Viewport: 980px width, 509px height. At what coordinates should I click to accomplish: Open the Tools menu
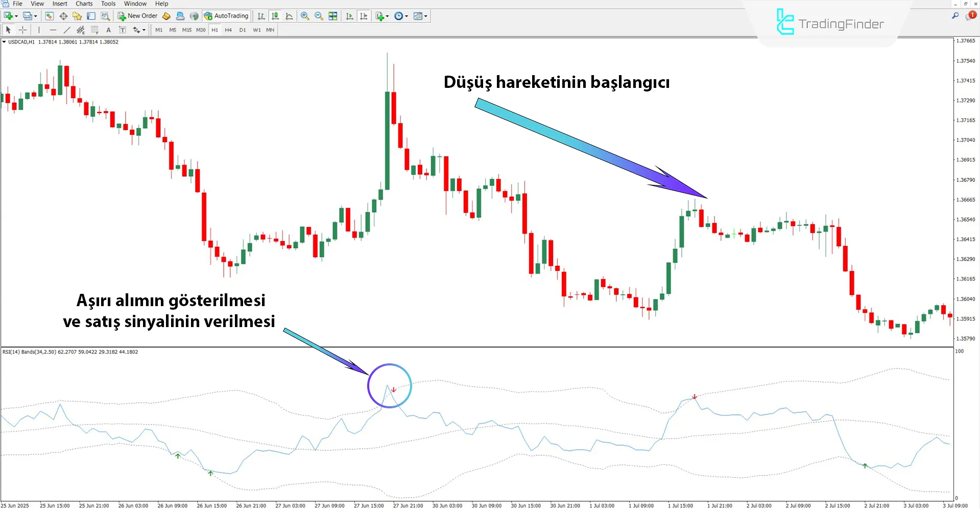point(108,4)
